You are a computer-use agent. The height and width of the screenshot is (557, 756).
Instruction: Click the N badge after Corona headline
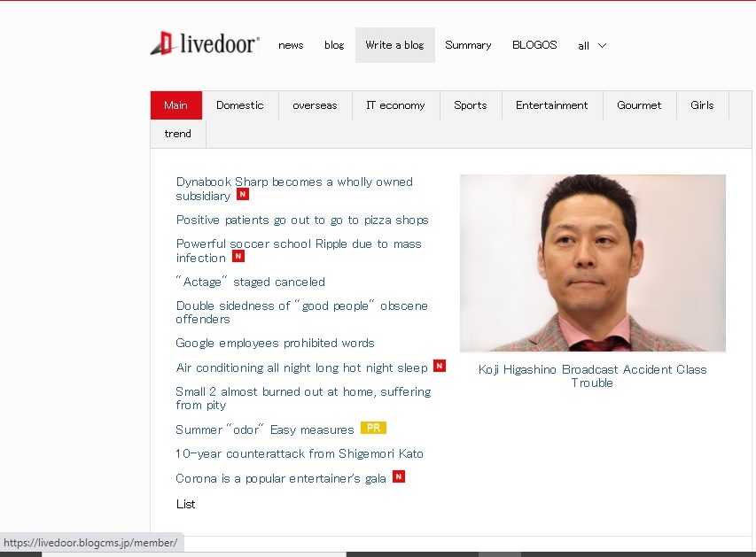coord(399,476)
